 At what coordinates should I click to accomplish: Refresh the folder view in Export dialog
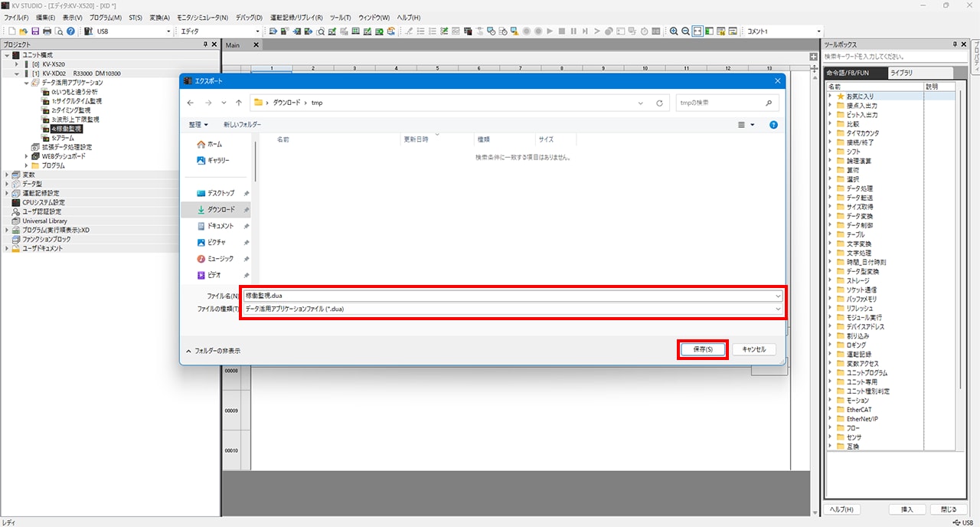coord(660,103)
